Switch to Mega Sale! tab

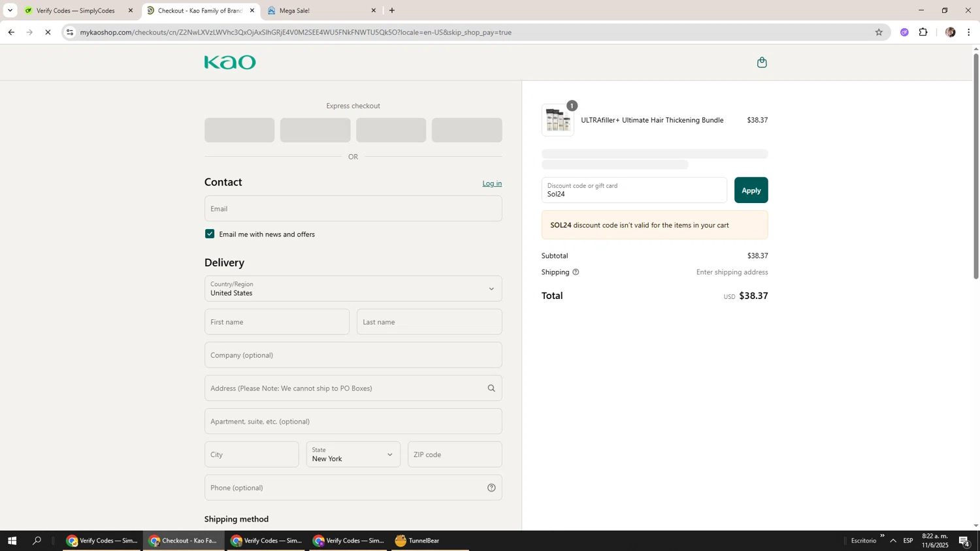320,10
